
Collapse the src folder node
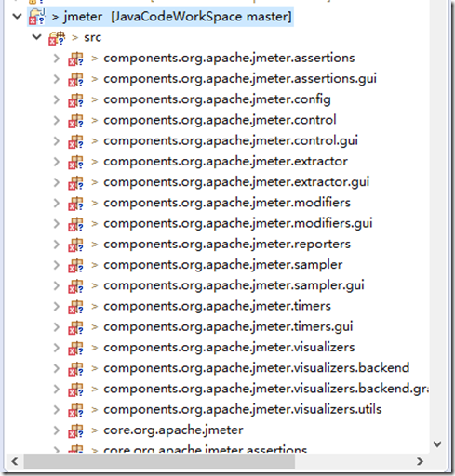[x=36, y=37]
